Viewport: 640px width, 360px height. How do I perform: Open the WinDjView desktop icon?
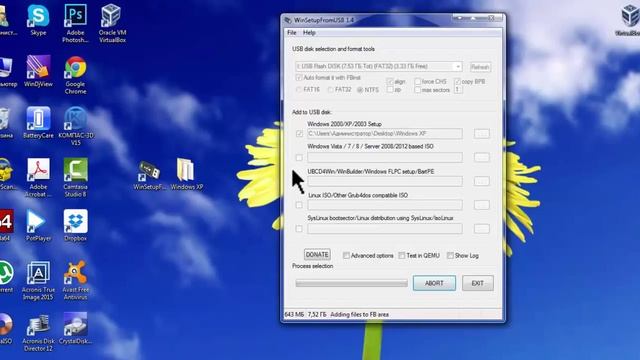tap(38, 71)
